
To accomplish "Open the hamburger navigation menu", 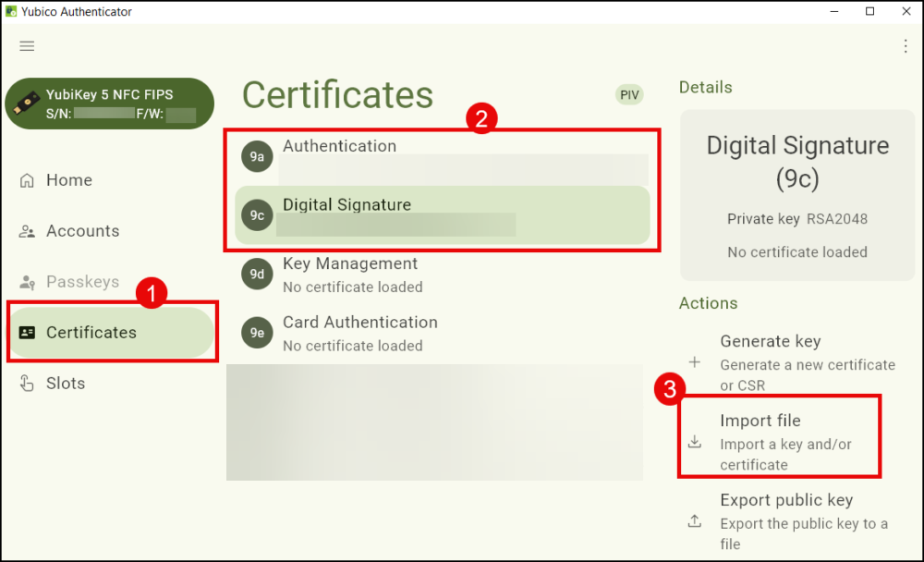I will (27, 46).
